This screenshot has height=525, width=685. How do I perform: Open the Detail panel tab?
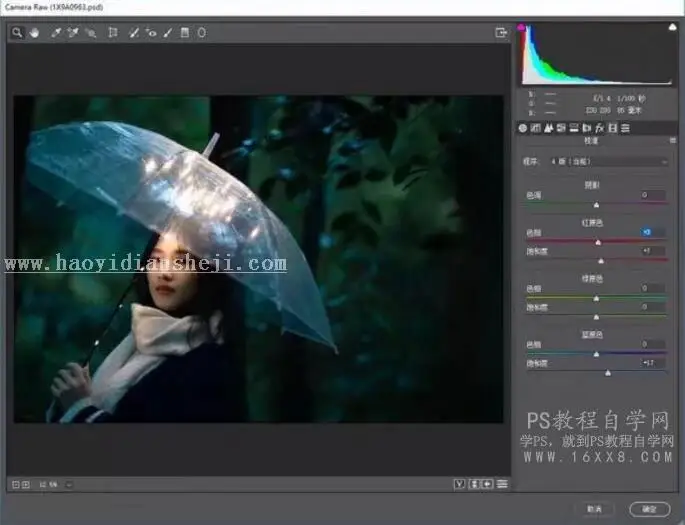click(x=548, y=128)
